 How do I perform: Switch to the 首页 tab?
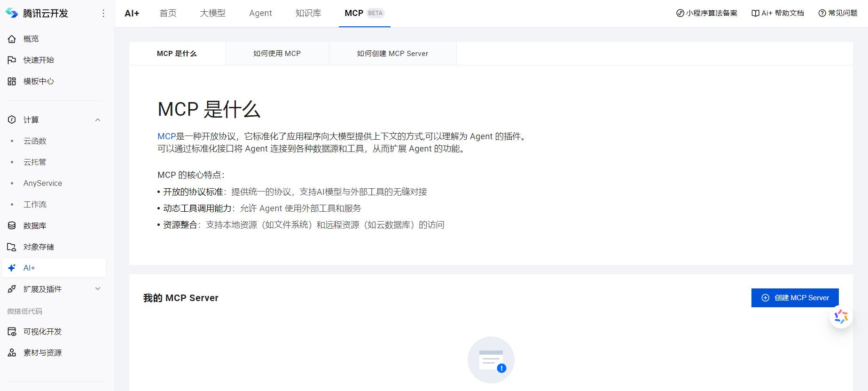pyautogui.click(x=168, y=13)
